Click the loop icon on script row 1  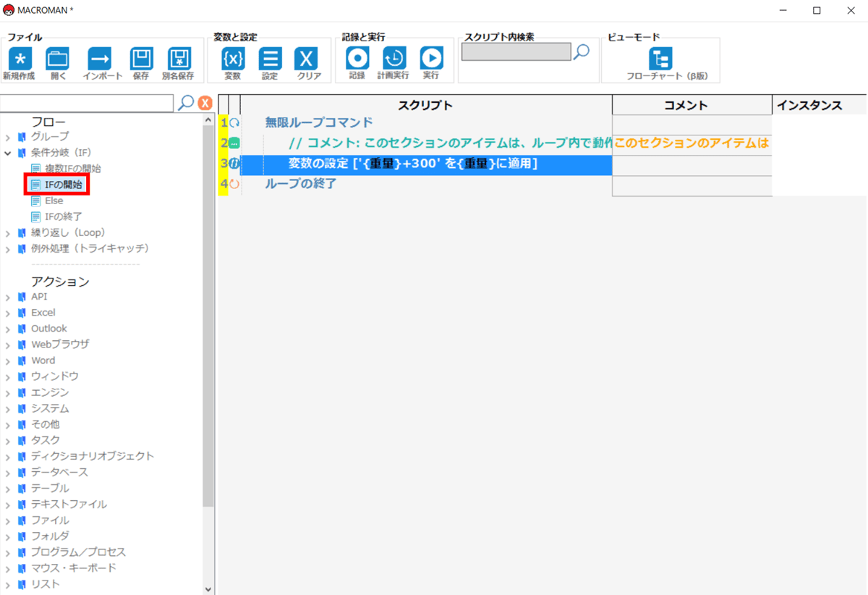click(x=234, y=123)
